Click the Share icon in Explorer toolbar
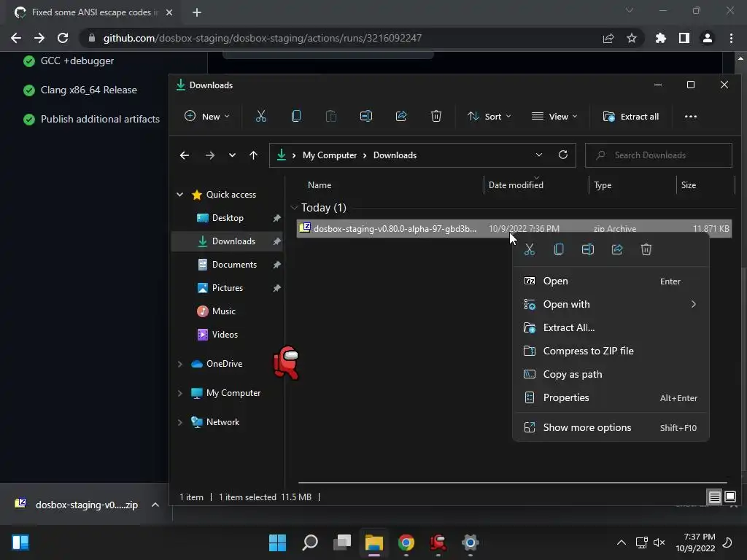 click(401, 116)
